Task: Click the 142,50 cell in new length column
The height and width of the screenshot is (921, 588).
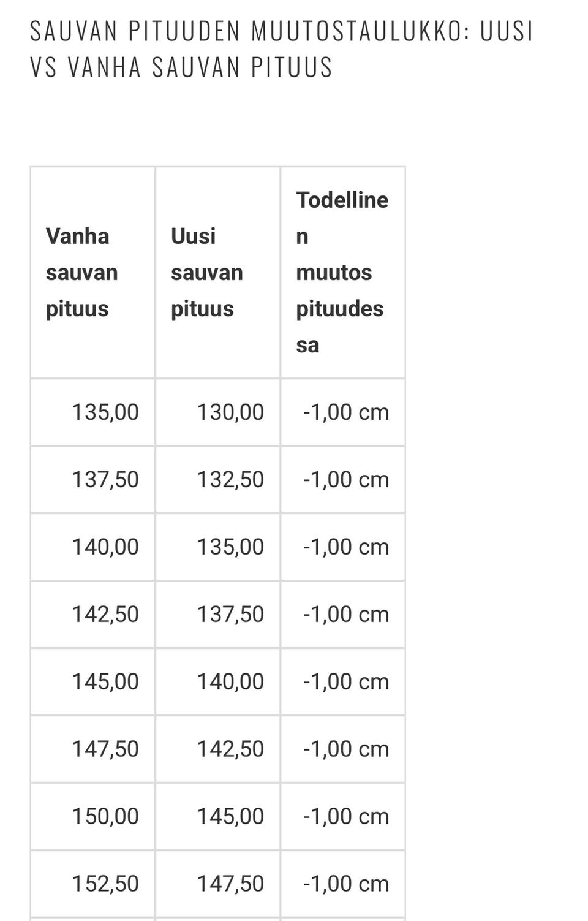Action: click(230, 749)
